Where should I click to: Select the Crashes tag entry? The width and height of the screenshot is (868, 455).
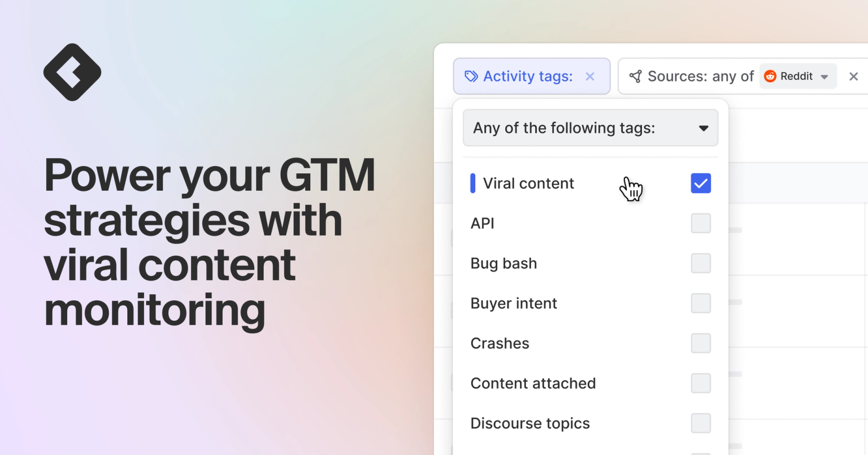pos(500,343)
